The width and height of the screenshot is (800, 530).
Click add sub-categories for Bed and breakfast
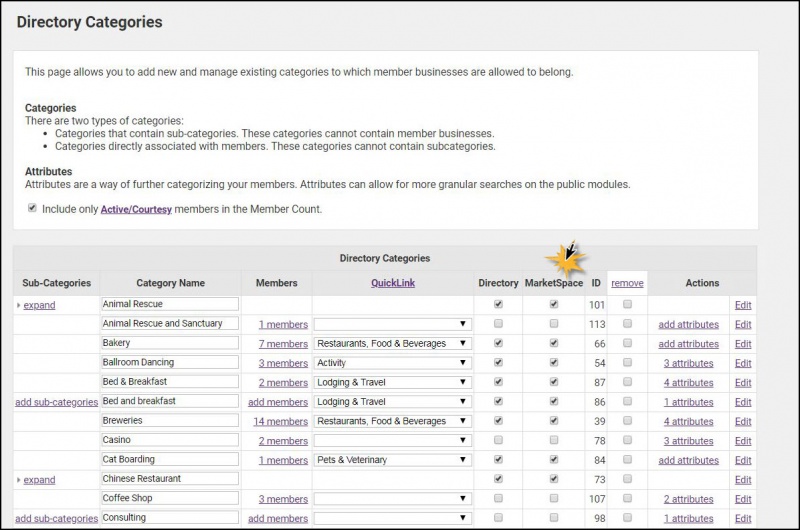(56, 402)
